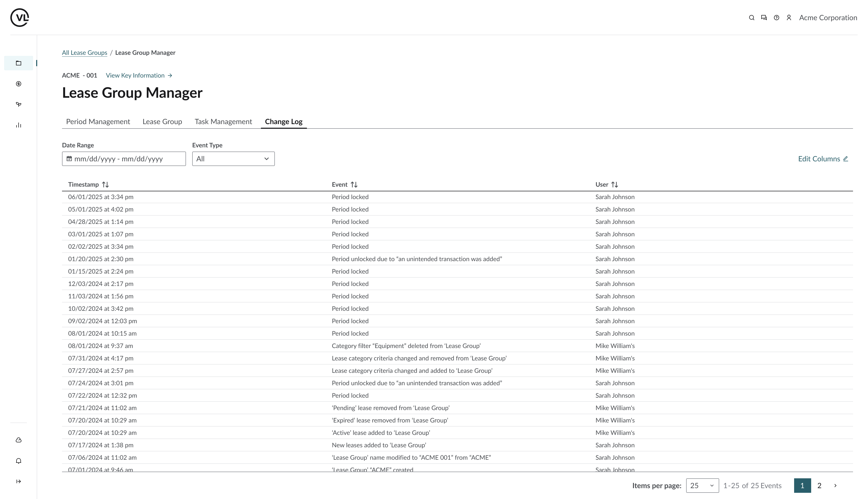Image resolution: width=868 pixels, height=499 pixels.
Task: Click 'Active' lease added event
Action: pyautogui.click(x=381, y=433)
